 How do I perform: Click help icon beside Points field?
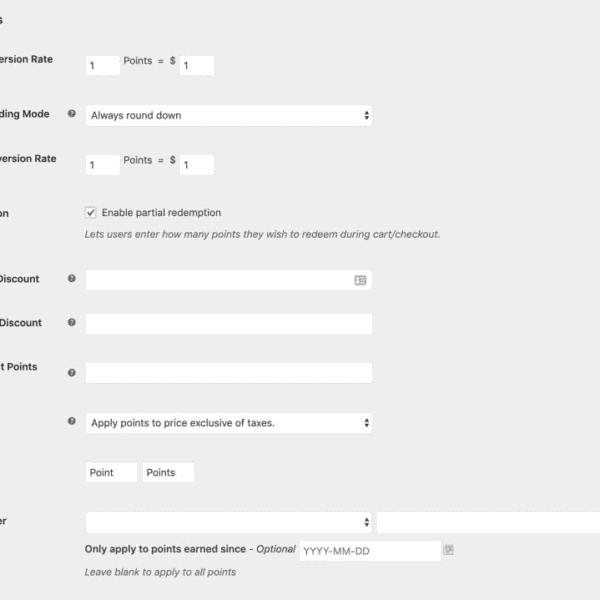[72, 372]
